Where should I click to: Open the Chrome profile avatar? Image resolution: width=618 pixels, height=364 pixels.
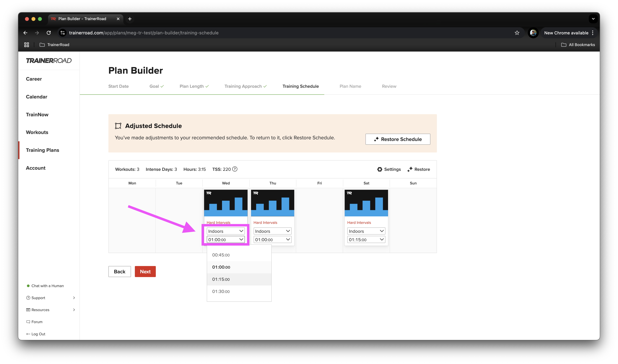[533, 33]
